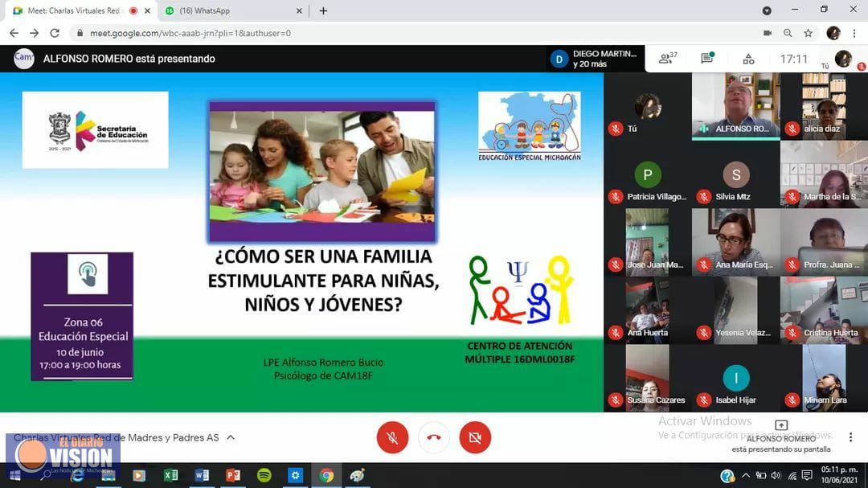
Task: Open Chrome three-dot menu
Action: pos(855,33)
